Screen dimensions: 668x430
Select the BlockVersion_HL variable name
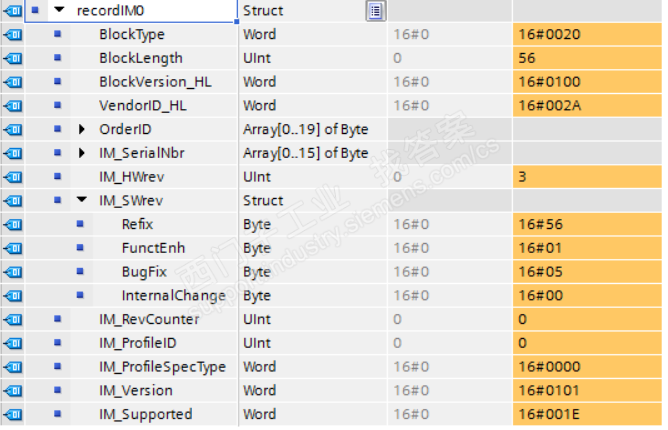[x=154, y=82]
